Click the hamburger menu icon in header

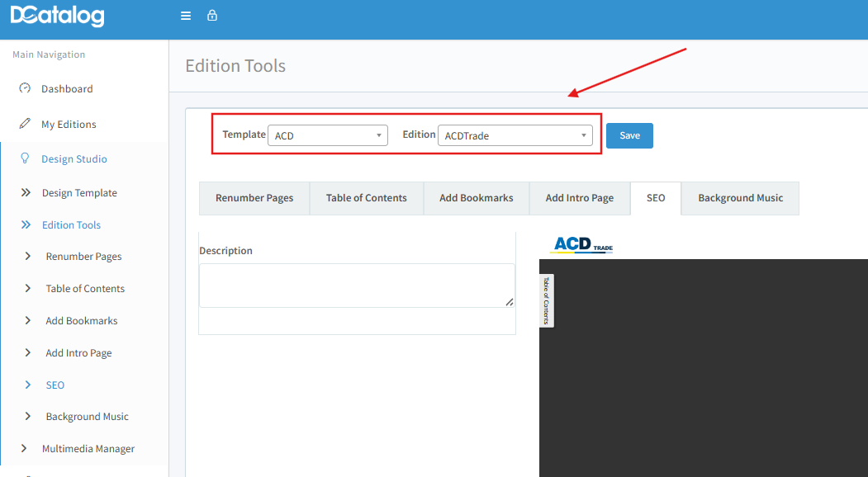[x=186, y=16]
